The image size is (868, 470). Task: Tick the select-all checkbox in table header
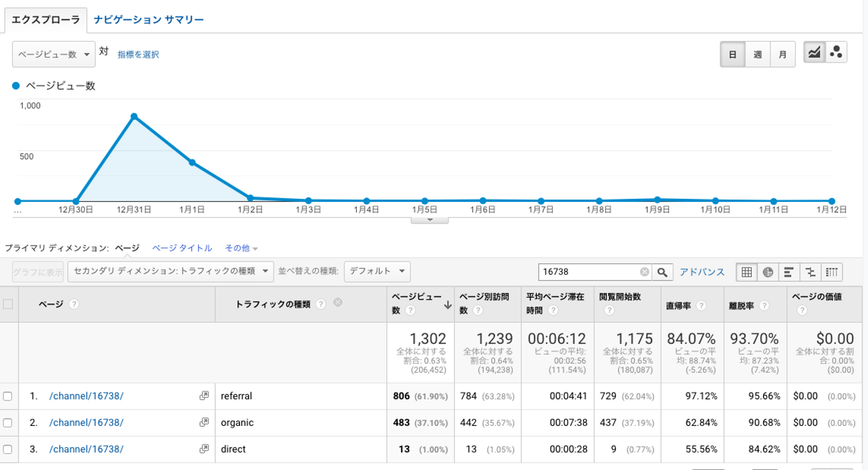click(x=8, y=304)
